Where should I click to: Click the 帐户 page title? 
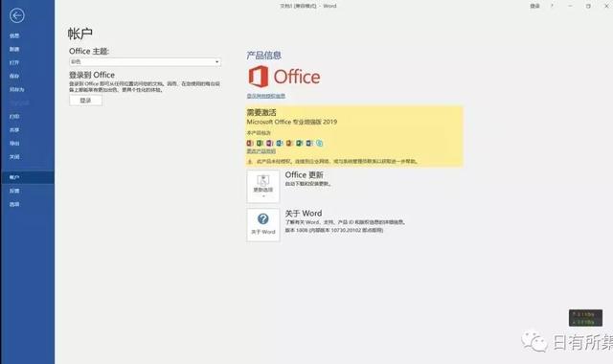[x=80, y=34]
